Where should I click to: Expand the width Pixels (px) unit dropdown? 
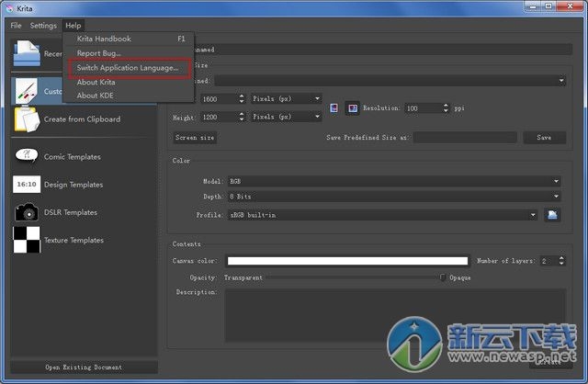[x=286, y=98]
